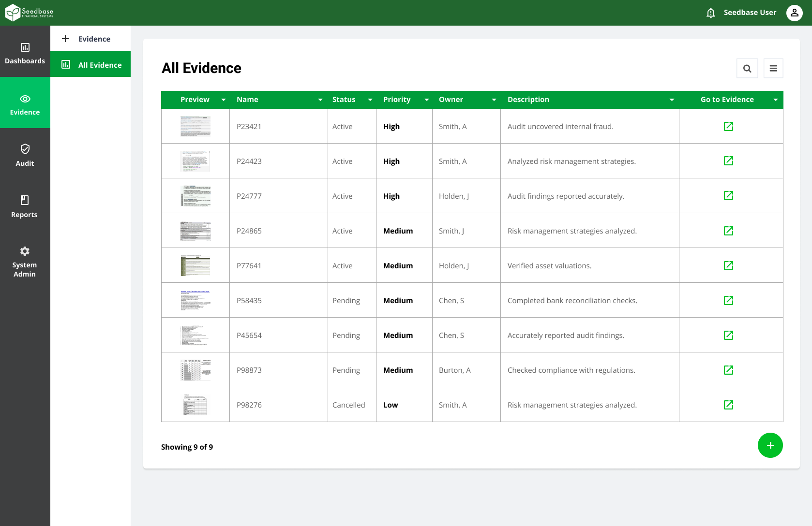This screenshot has height=526, width=812.
Task: Switch to the All Evidence tab
Action: tap(90, 64)
